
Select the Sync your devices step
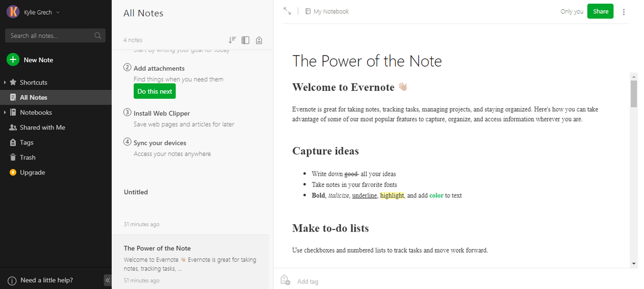point(160,143)
